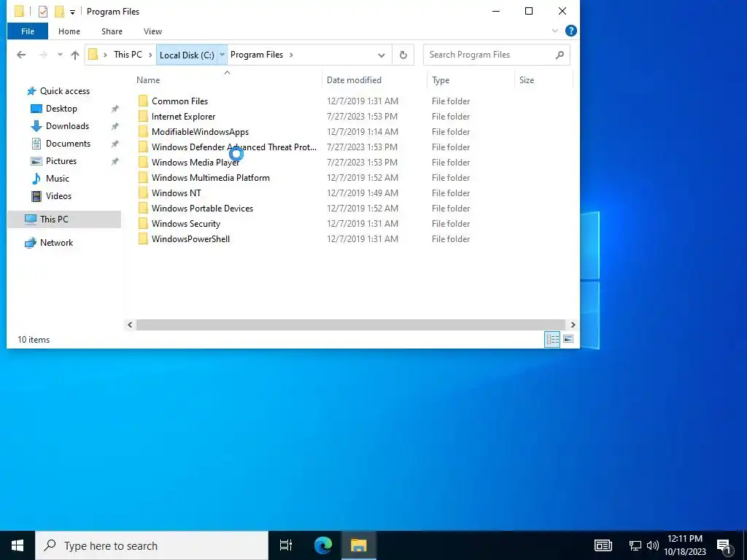747x560 pixels.
Task: Click the horizontal scrollbar track
Action: [x=351, y=324]
